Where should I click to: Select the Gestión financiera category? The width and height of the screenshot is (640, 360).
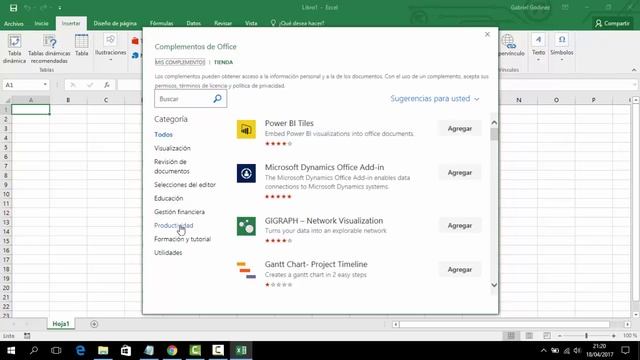pyautogui.click(x=179, y=212)
